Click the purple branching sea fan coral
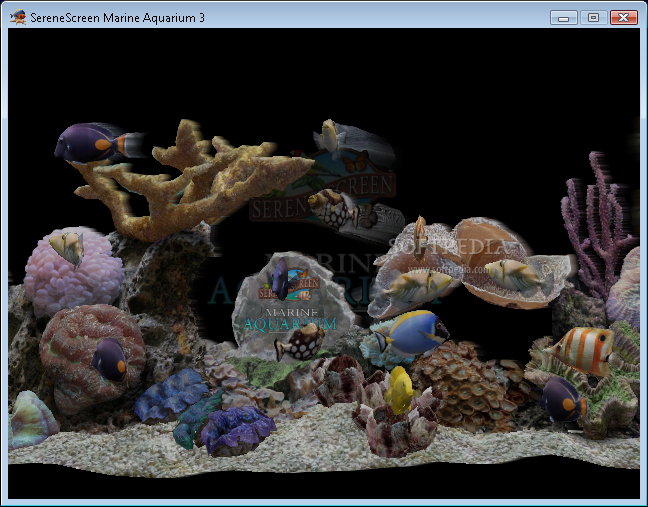 click(x=598, y=225)
